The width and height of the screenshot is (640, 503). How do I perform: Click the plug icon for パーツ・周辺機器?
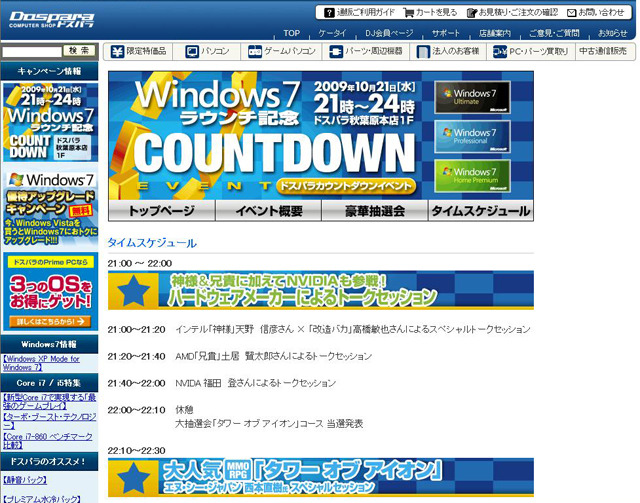pyautogui.click(x=336, y=51)
